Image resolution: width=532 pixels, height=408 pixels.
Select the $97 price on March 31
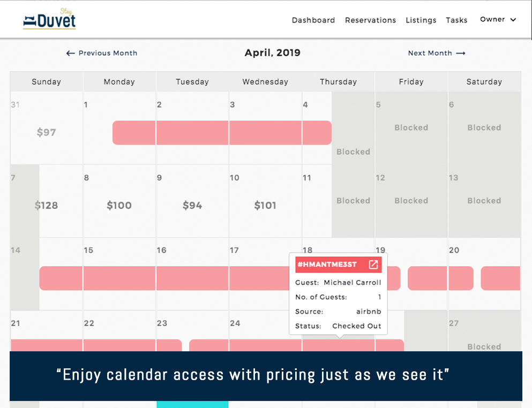(x=46, y=132)
